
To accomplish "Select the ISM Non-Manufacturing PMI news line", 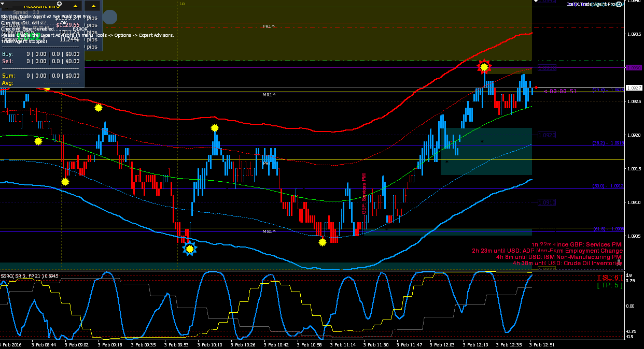I will (x=559, y=257).
